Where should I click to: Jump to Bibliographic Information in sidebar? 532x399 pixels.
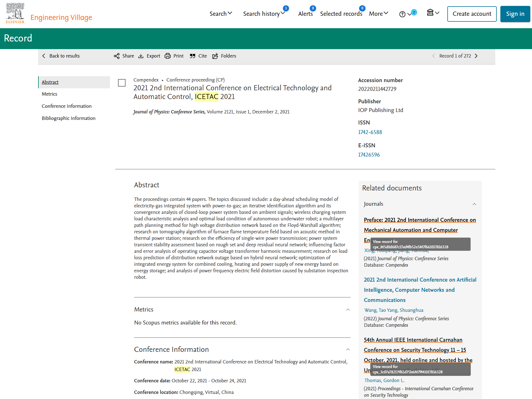coord(69,118)
